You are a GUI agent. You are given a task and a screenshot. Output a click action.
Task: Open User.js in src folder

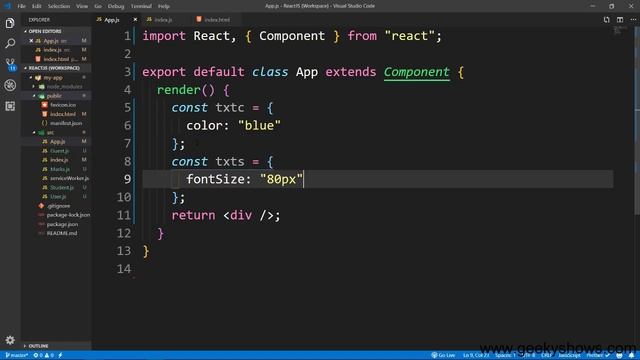coord(58,197)
